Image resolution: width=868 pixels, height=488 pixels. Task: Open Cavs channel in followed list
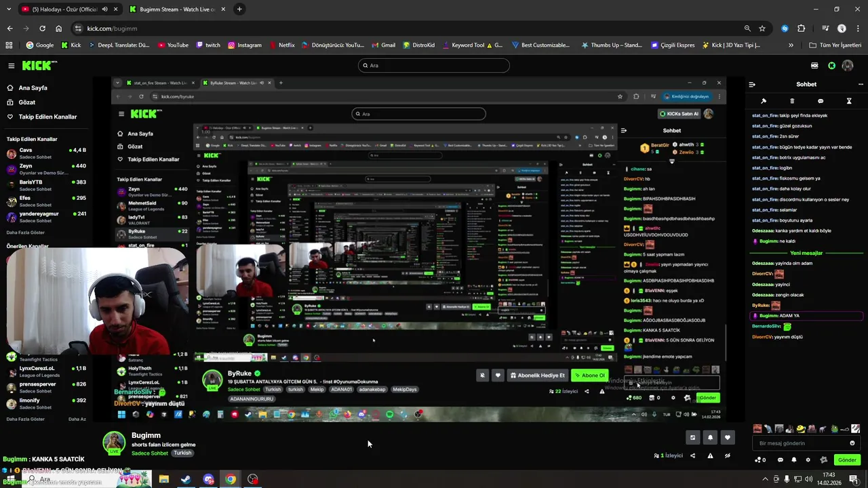[x=47, y=153]
